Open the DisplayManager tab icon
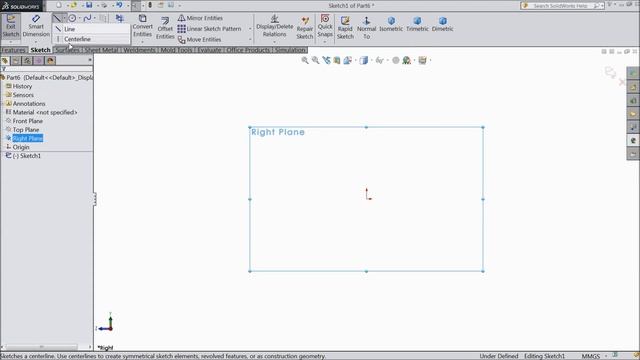 click(x=50, y=61)
